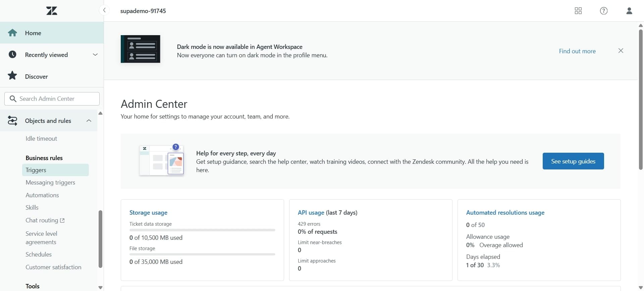Collapse the left navigation sidebar
Screen dimensions: 644x291
[x=104, y=10]
